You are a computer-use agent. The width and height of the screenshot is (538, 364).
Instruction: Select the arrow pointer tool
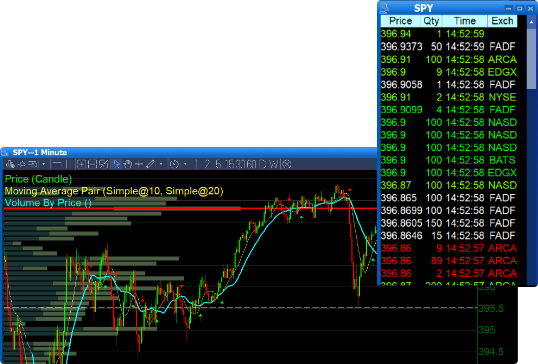tap(116, 164)
